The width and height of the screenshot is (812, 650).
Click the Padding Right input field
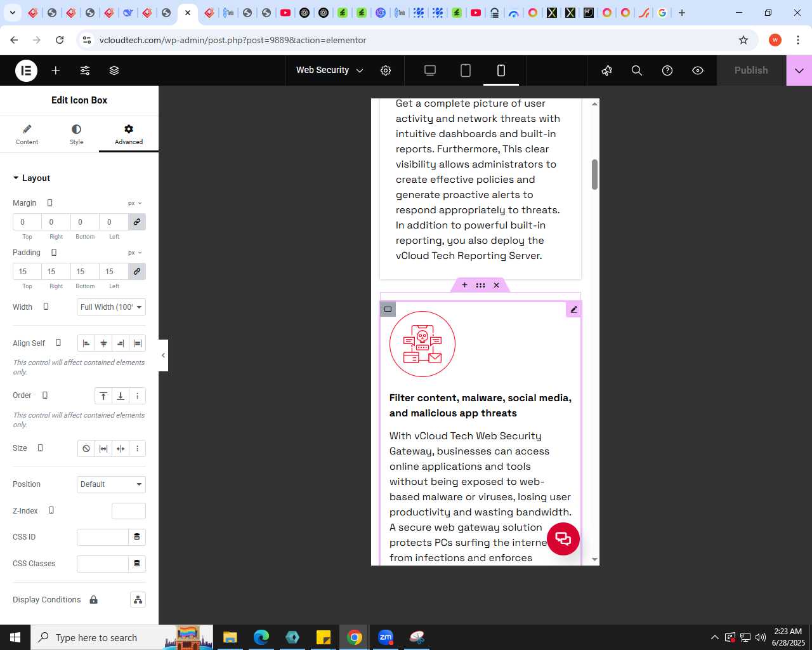(x=56, y=272)
